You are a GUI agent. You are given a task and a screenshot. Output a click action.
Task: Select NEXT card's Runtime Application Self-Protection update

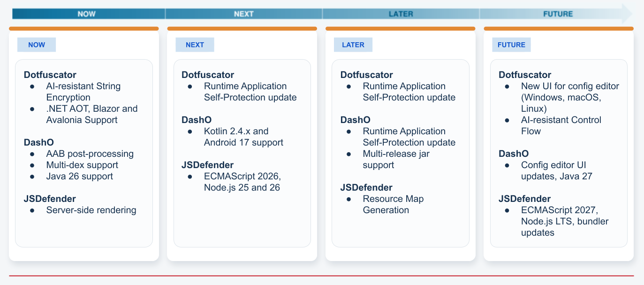pyautogui.click(x=250, y=92)
